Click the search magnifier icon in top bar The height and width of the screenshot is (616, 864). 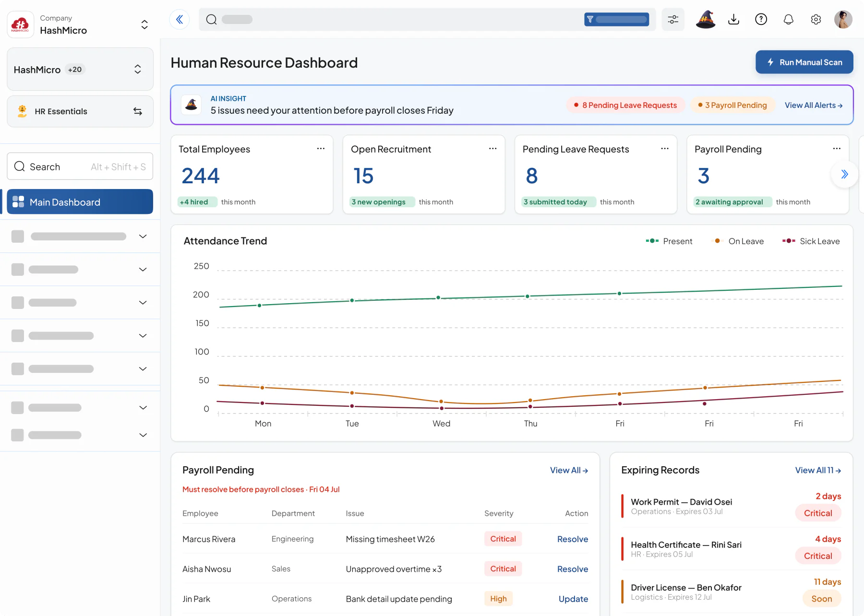(211, 19)
